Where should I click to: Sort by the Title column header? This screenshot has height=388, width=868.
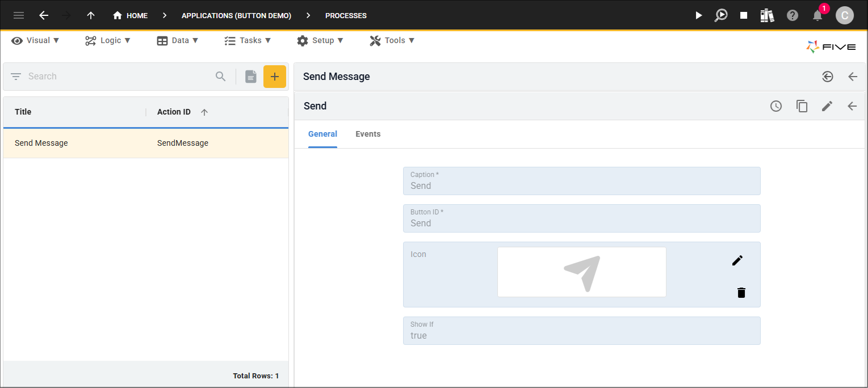[23, 112]
